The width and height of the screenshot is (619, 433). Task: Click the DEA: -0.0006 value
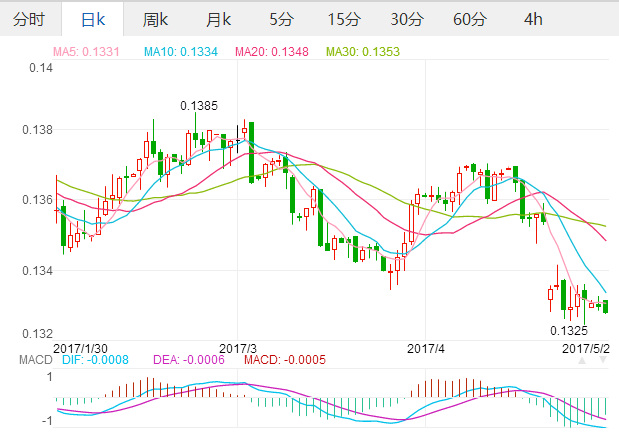[x=189, y=360]
